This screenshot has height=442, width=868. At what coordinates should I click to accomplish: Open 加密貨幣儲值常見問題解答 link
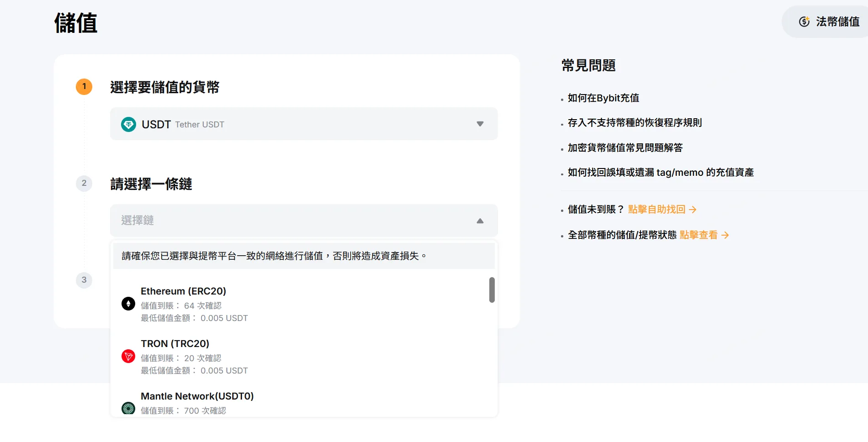(x=625, y=147)
